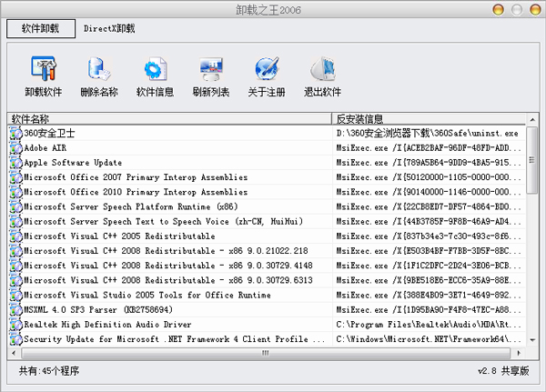Click icon beside Microsoft Server Speech Platform Runtime
The image size is (546, 392).
click(x=16, y=206)
